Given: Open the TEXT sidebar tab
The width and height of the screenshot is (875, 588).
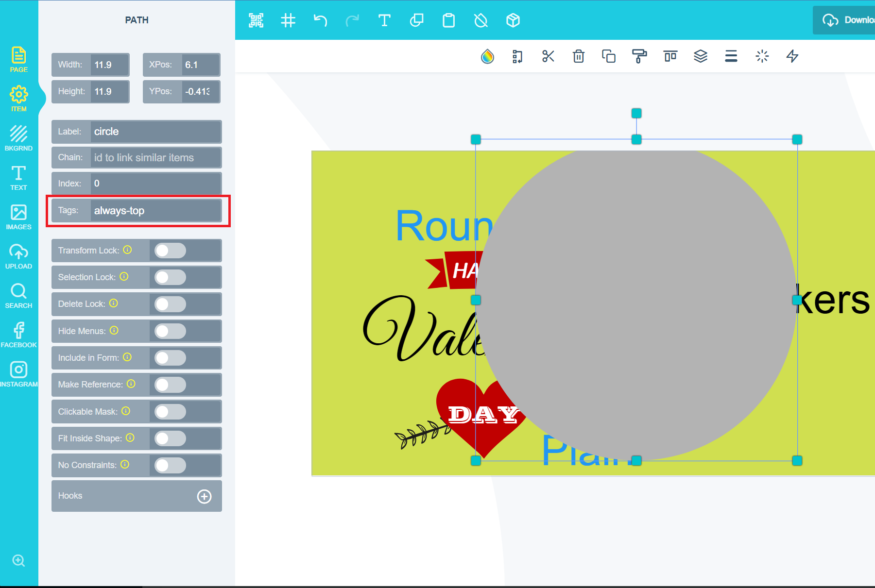Looking at the screenshot, I should point(19,177).
